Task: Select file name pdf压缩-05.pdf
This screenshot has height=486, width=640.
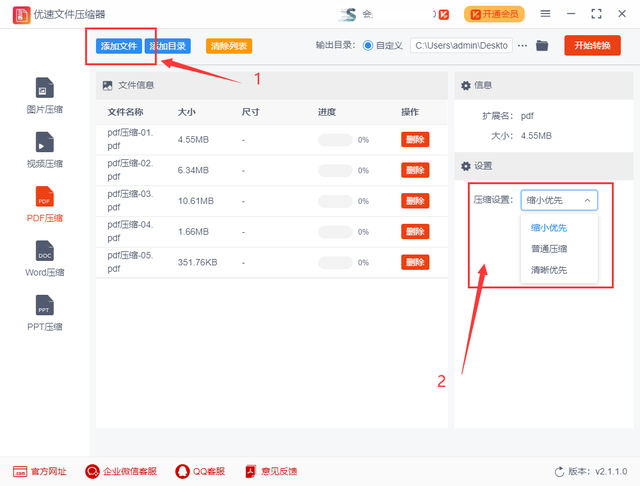Action: [130, 262]
